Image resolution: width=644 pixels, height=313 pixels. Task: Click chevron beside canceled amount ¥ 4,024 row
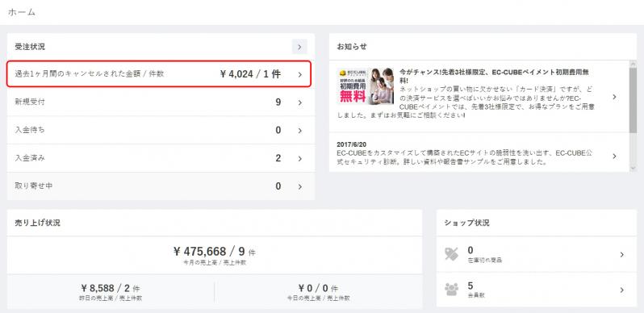[300, 74]
